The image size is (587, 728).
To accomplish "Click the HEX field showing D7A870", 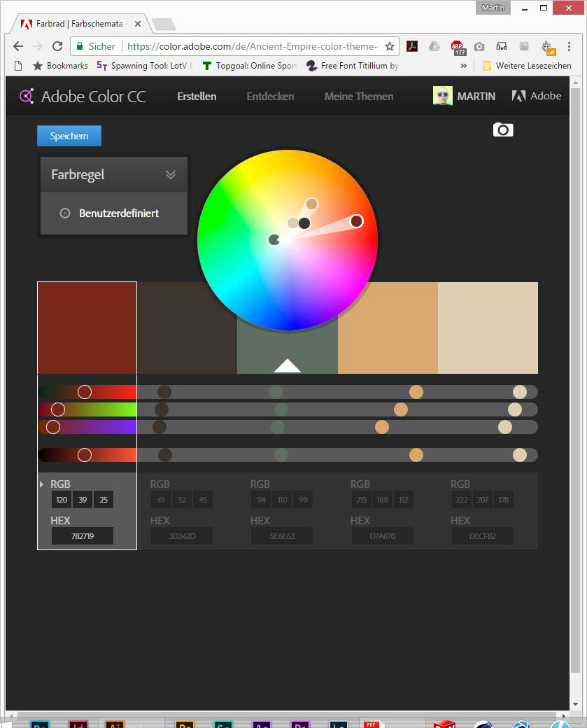I will click(383, 535).
